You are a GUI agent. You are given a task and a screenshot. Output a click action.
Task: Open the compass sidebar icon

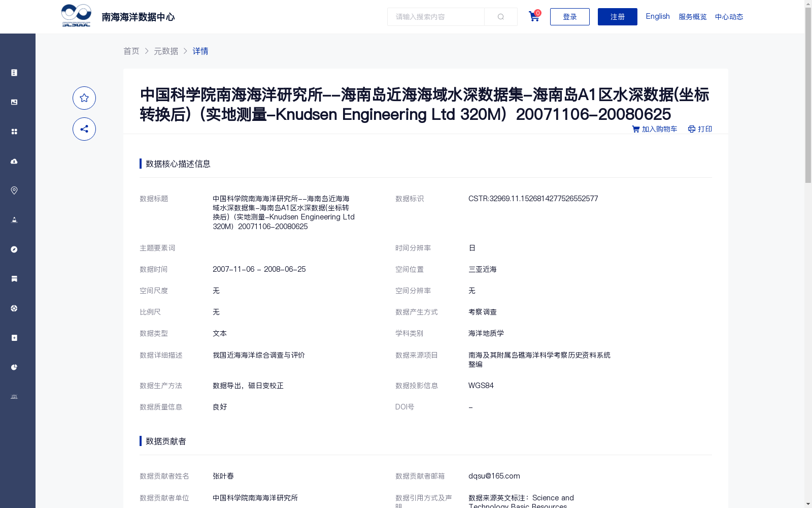pyautogui.click(x=14, y=249)
